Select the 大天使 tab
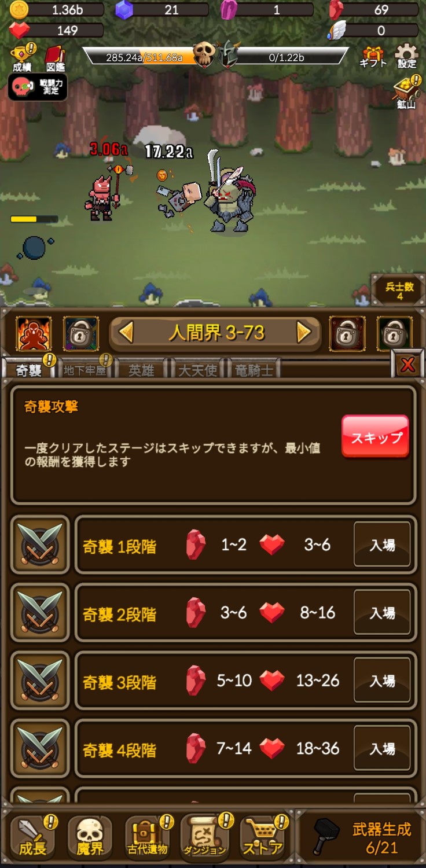Viewport: 426px width, 868px height. pyautogui.click(x=197, y=370)
